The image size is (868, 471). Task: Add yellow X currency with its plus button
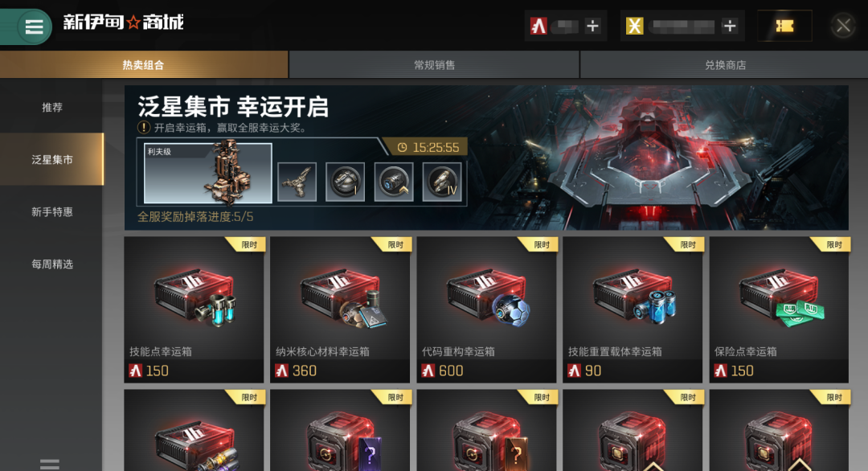(730, 26)
